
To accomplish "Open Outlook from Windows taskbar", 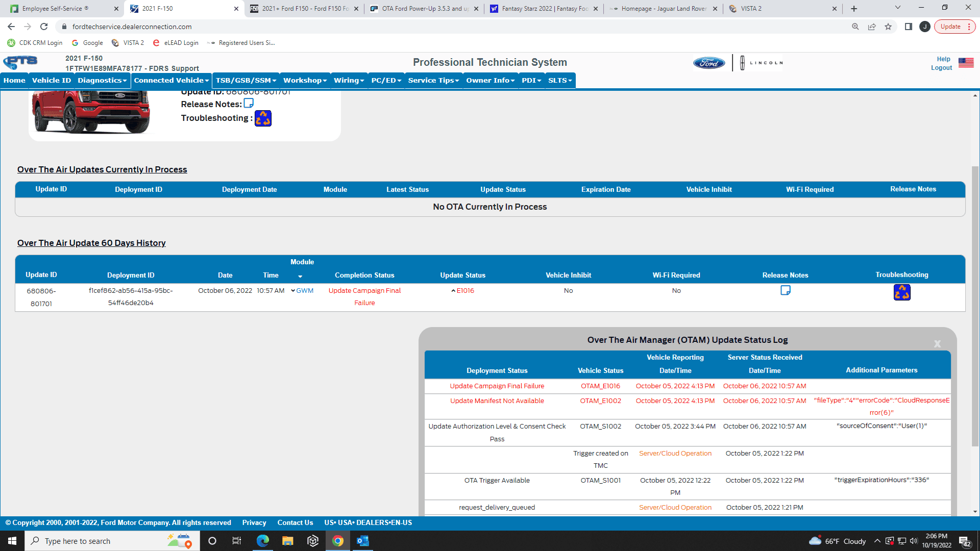I will click(x=362, y=541).
